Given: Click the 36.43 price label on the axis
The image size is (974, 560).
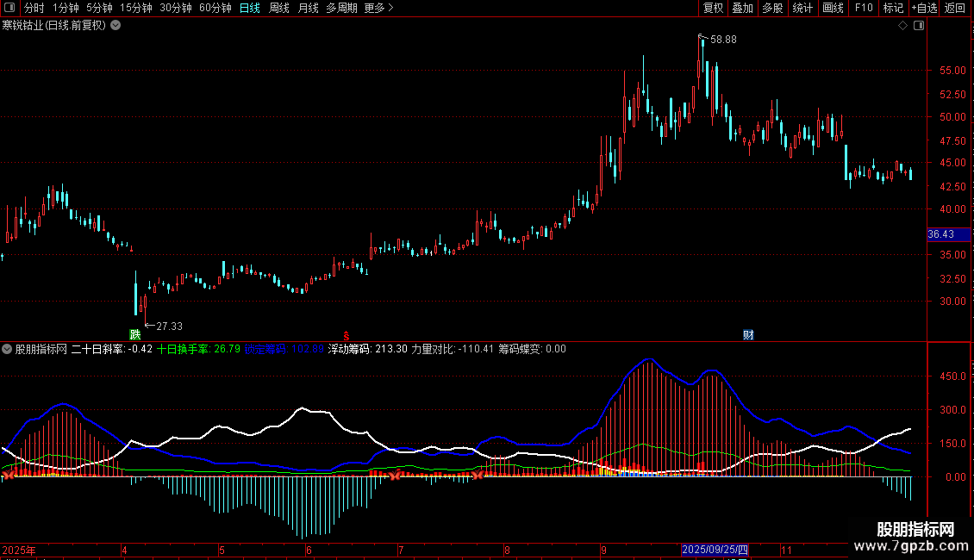Looking at the screenshot, I should [x=940, y=234].
